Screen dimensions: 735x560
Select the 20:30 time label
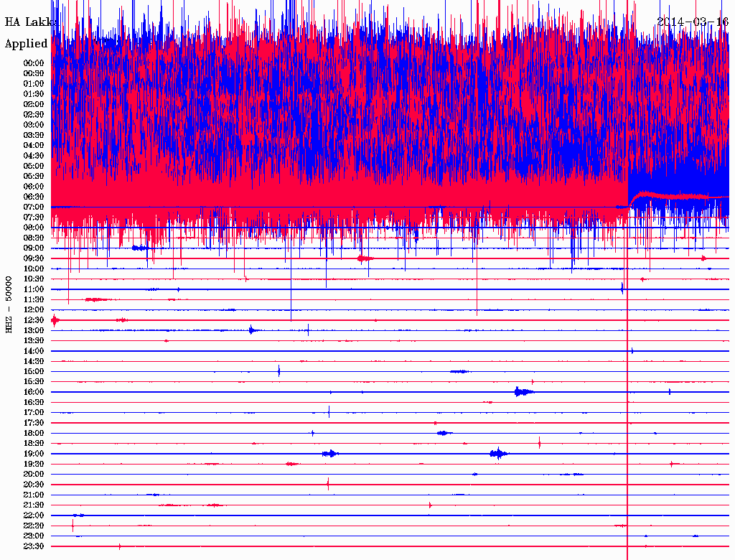click(x=34, y=485)
